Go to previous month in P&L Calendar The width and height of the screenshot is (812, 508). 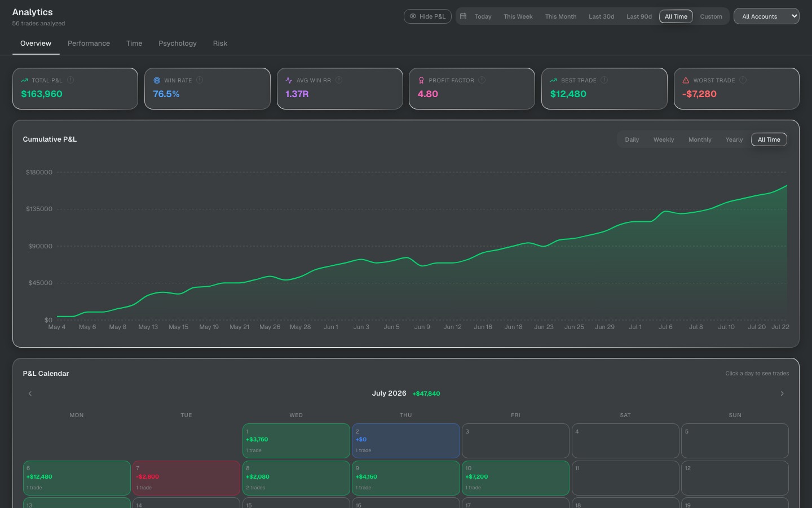pyautogui.click(x=30, y=393)
